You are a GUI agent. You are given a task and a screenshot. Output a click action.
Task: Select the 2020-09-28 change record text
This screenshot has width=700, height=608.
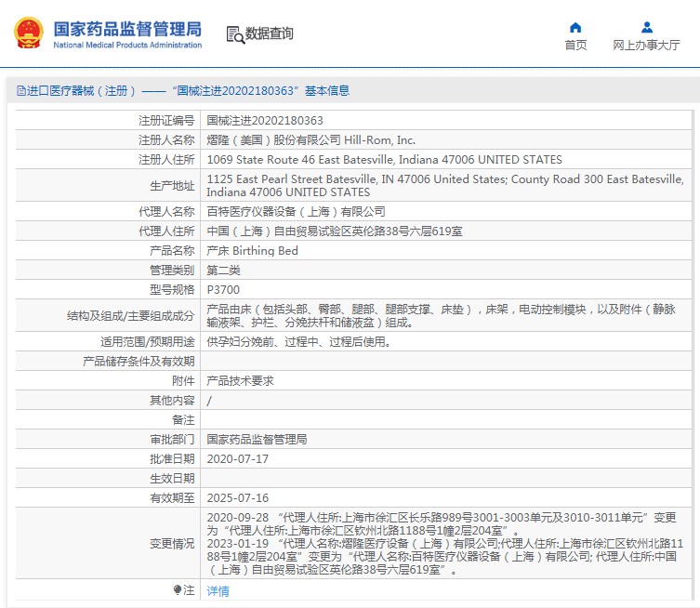click(442, 524)
